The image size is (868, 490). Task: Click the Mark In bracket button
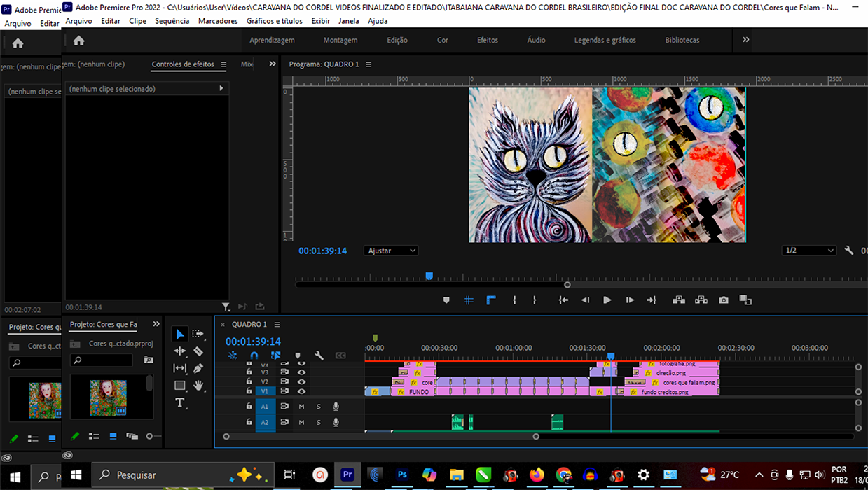point(514,300)
